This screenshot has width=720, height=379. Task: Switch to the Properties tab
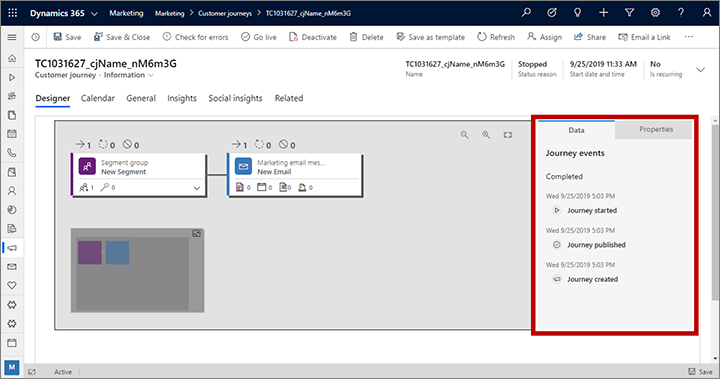tap(656, 130)
